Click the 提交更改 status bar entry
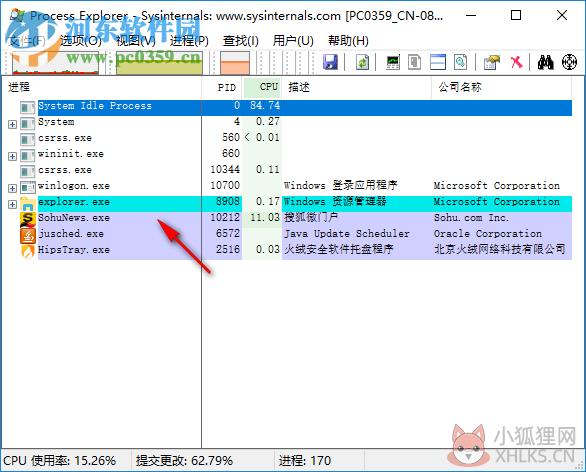Screen dimensions: 586x472 [x=184, y=460]
